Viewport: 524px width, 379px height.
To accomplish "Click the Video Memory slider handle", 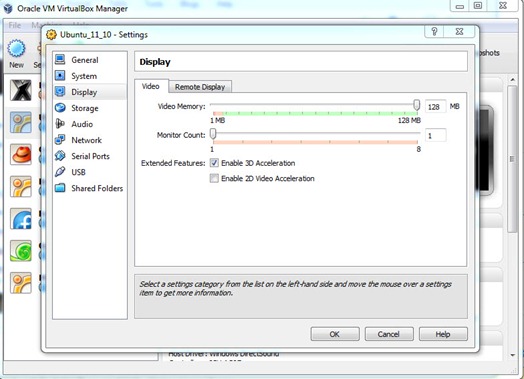I will click(416, 105).
